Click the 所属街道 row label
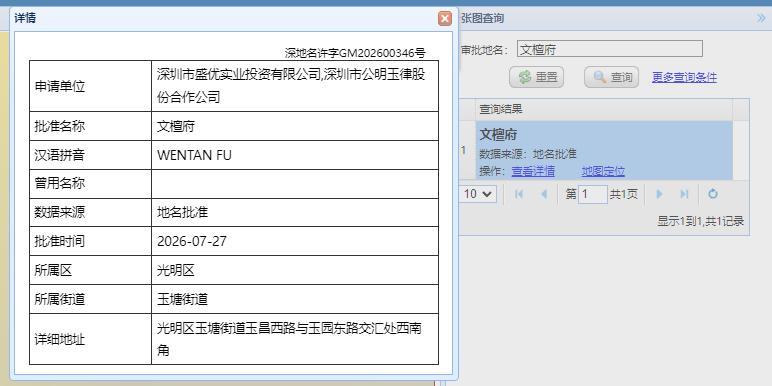Image resolution: width=772 pixels, height=386 pixels. pos(60,299)
